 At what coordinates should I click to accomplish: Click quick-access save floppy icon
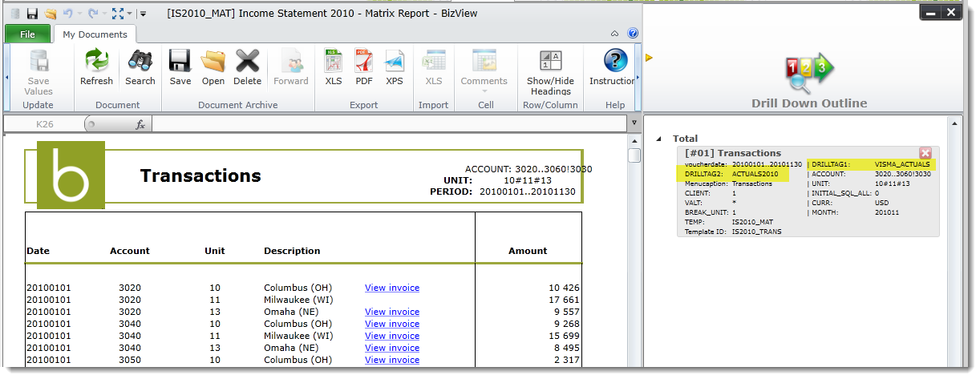click(32, 14)
